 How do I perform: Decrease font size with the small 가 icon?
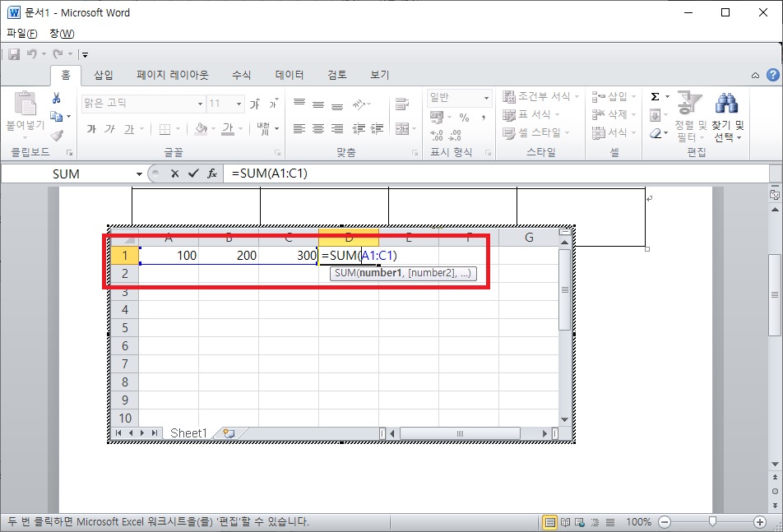tap(273, 104)
